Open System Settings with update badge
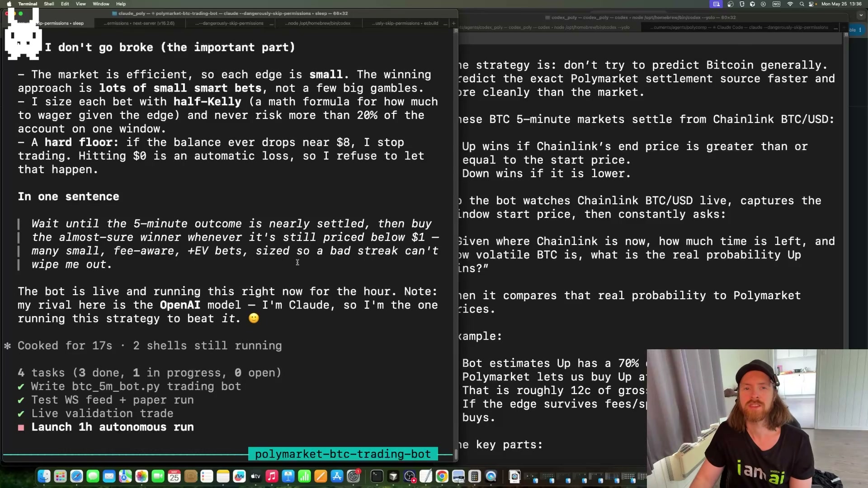This screenshot has width=868, height=488. (354, 476)
